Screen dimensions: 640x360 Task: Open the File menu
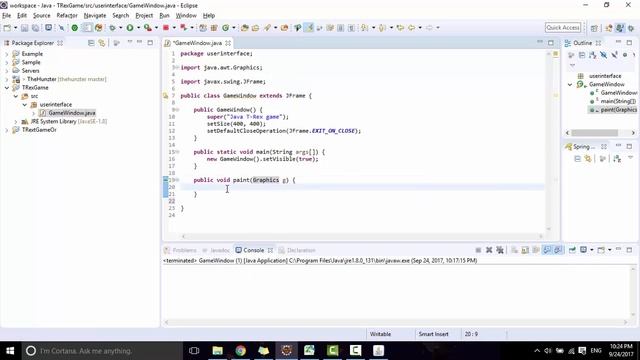click(x=7, y=16)
